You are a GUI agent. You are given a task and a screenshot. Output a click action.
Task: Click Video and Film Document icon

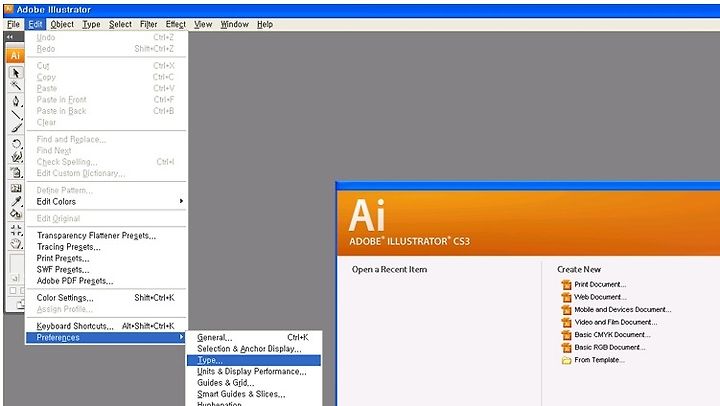(x=566, y=322)
